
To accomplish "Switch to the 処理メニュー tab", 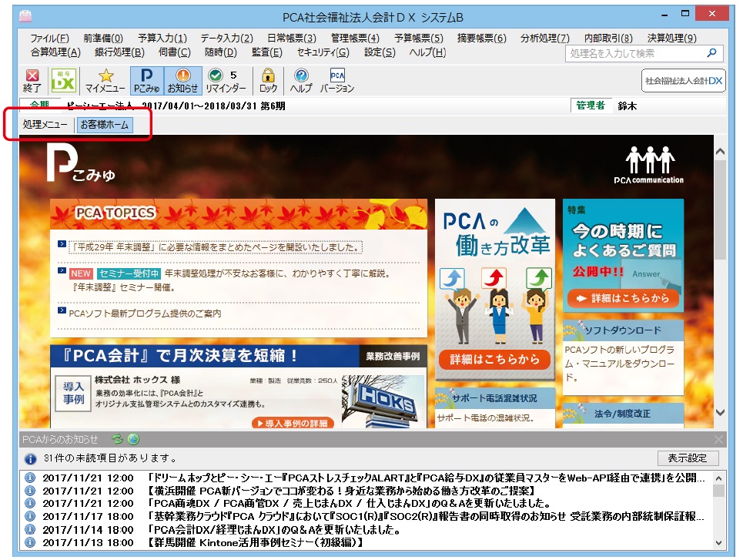I will 45,125.
